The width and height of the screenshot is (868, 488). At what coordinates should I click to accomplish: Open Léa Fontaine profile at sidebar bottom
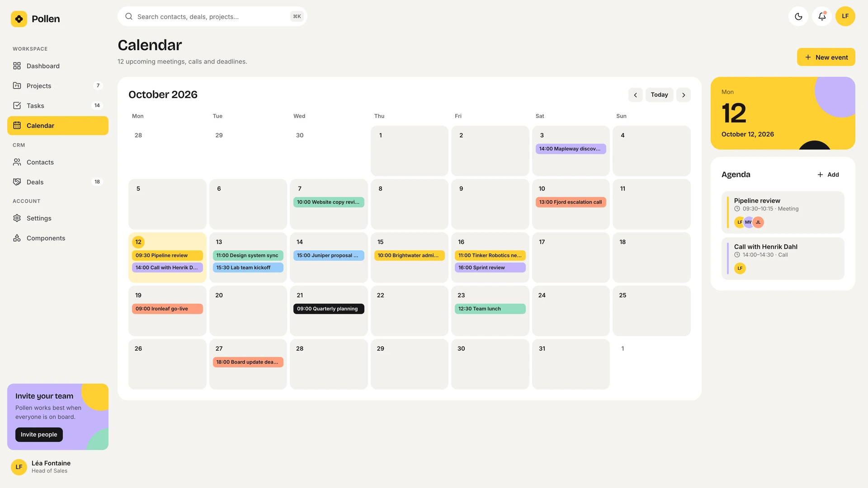[x=58, y=467]
